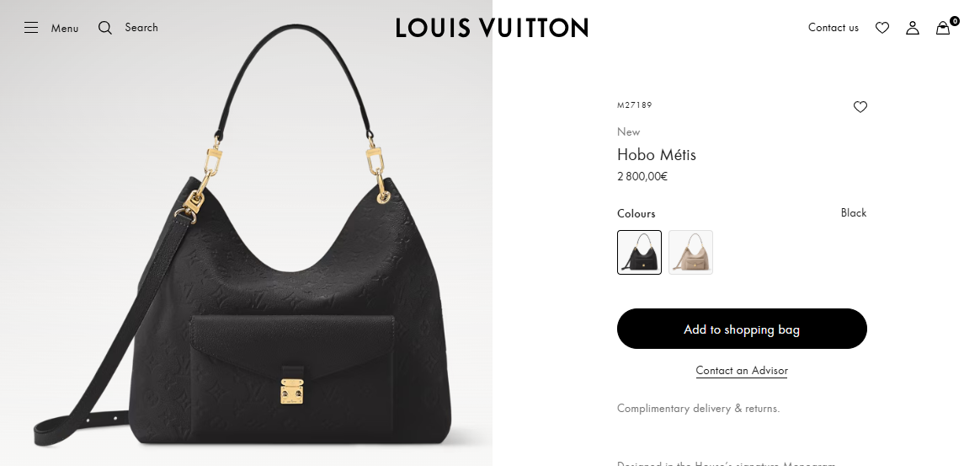The image size is (980, 466).
Task: Open the wishlist heart icon in header
Action: pyautogui.click(x=881, y=28)
